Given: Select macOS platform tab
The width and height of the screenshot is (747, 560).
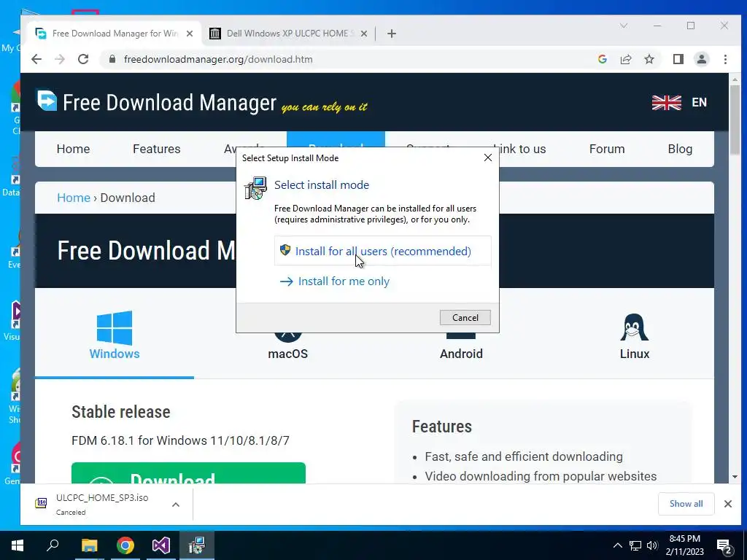Looking at the screenshot, I should click(287, 354).
